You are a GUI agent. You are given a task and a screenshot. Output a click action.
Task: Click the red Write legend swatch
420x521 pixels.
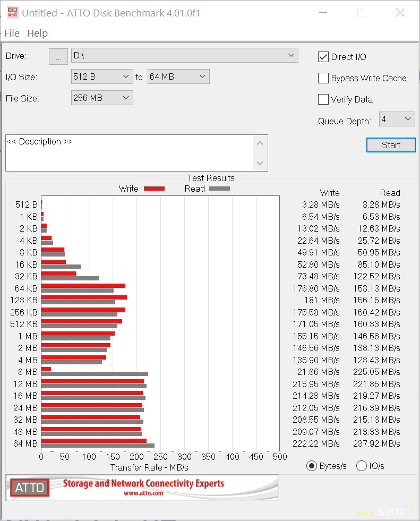coord(154,189)
